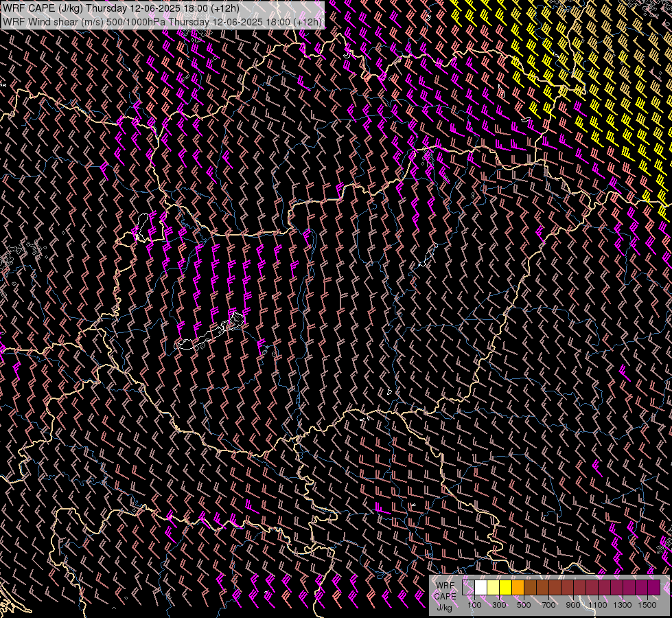Image resolution: width=672 pixels, height=618 pixels.
Task: Click the '700' legend value
Action: click(x=548, y=605)
